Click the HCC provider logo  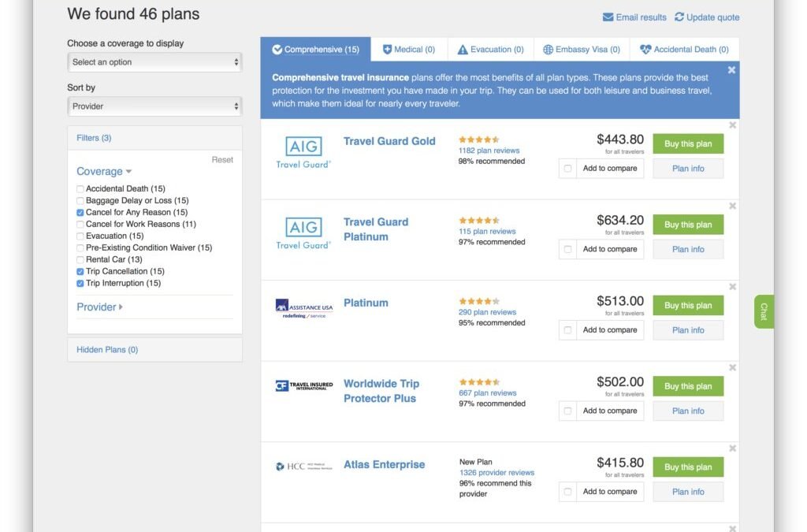coord(303,466)
